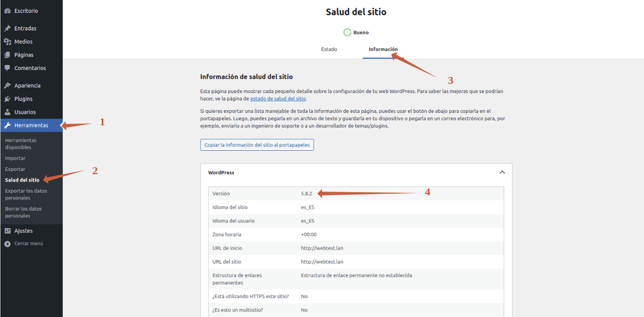Click the Medios library icon
The width and height of the screenshot is (644, 317).
tap(7, 41)
